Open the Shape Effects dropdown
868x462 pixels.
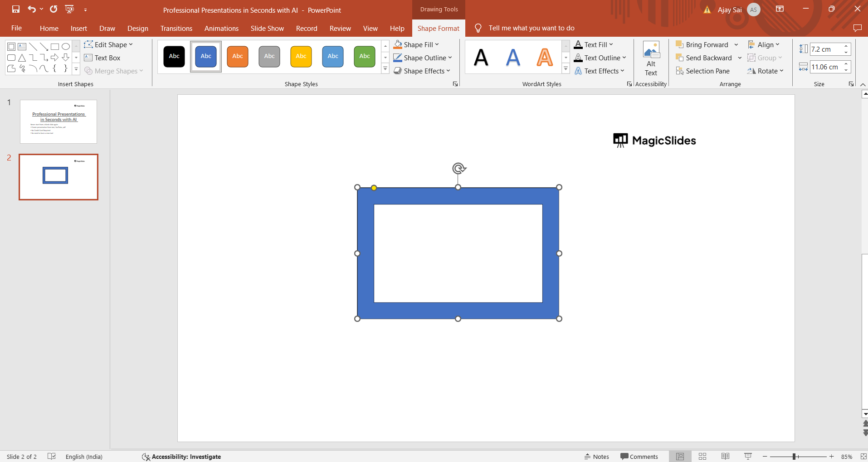[422, 71]
